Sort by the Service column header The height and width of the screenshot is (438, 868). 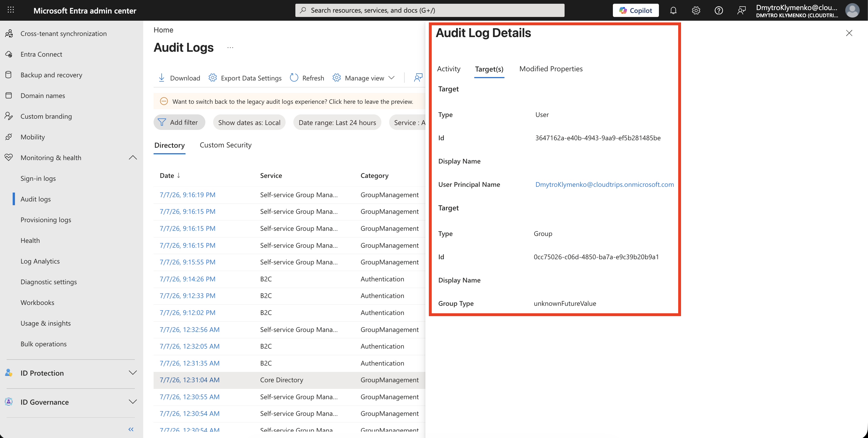(x=271, y=175)
